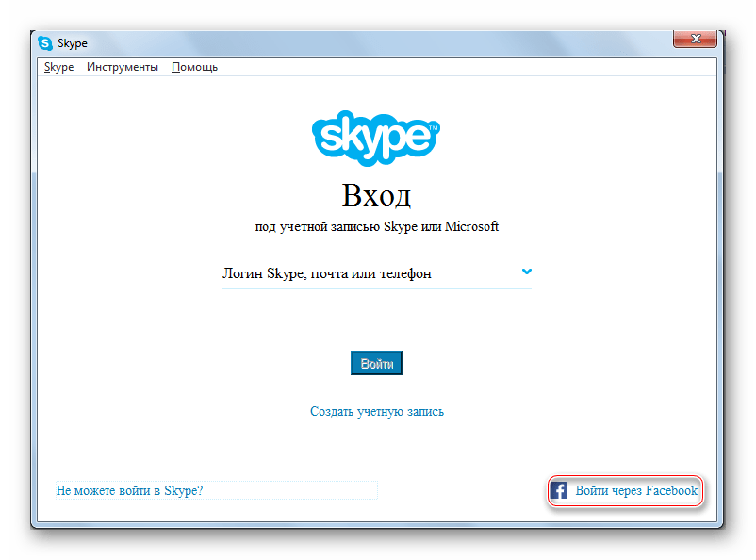Follow the Создать учетную запись link
The height and width of the screenshot is (560, 756).
pyautogui.click(x=377, y=412)
